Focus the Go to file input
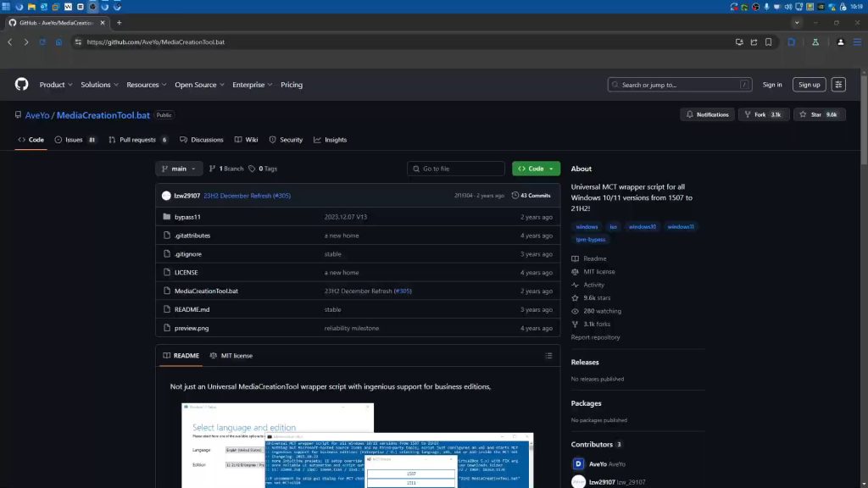 point(455,169)
